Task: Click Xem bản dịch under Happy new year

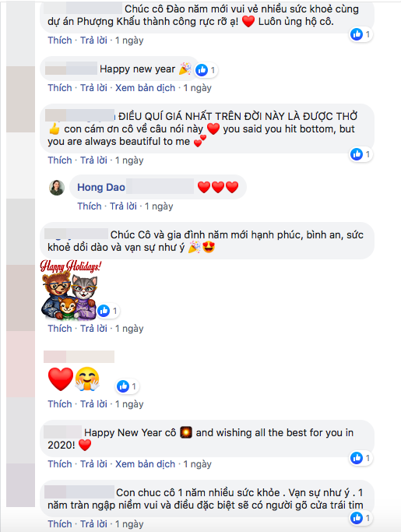Action: click(145, 88)
